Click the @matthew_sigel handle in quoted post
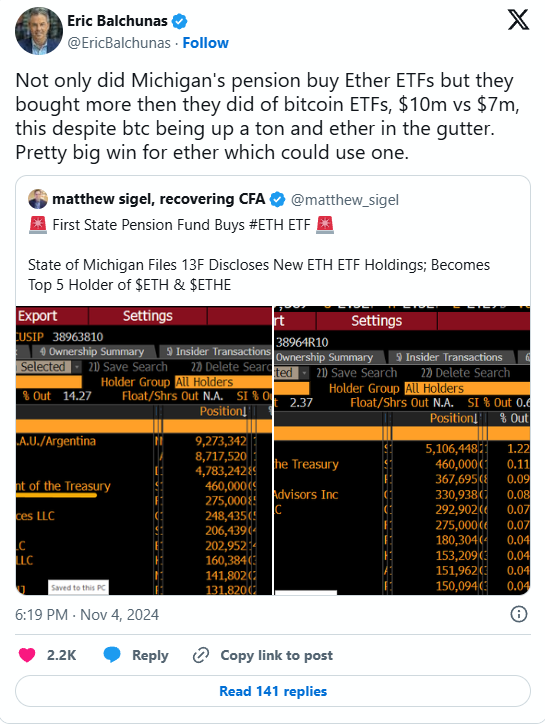Screen dimensions: 545x724 coord(345,200)
